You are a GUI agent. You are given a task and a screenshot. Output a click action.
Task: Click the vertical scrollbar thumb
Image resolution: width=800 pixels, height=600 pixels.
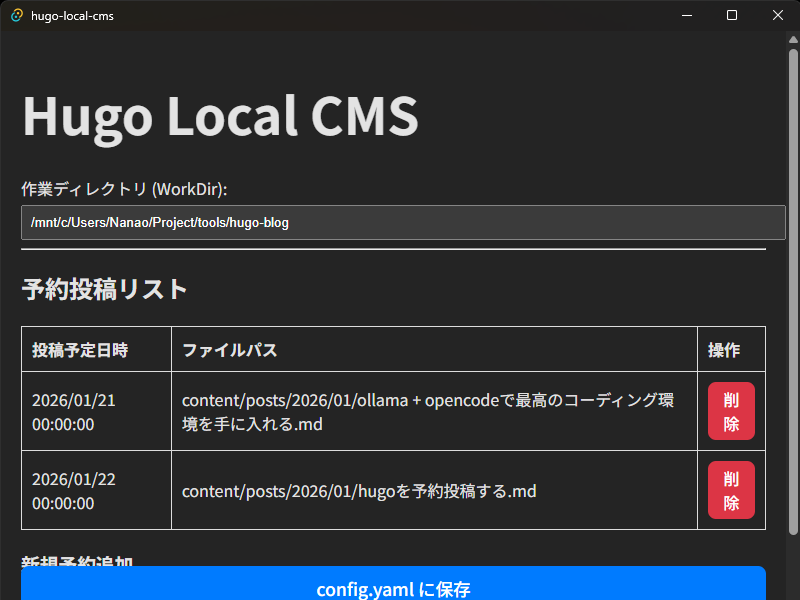tap(794, 290)
